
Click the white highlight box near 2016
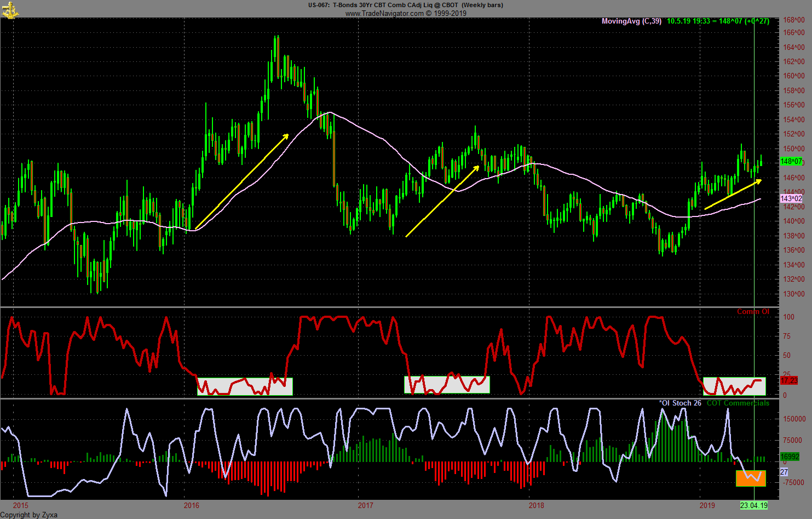(245, 386)
